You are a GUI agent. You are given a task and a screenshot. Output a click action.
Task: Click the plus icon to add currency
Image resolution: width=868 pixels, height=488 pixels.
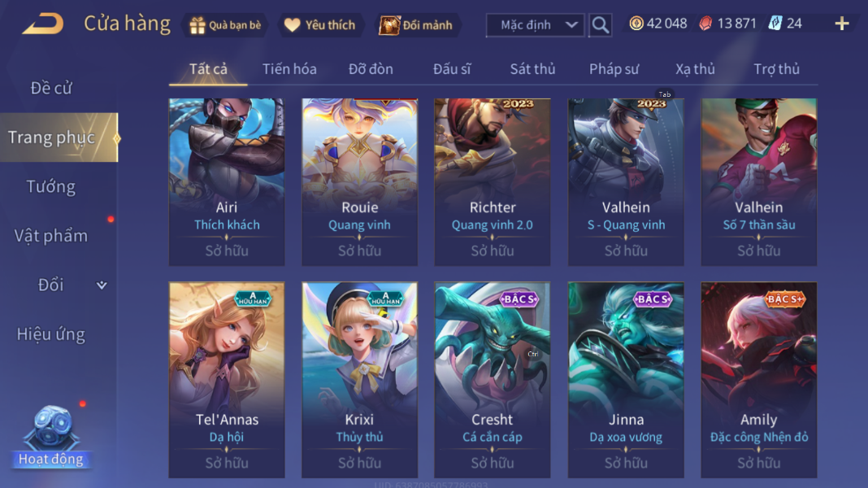coord(842,24)
